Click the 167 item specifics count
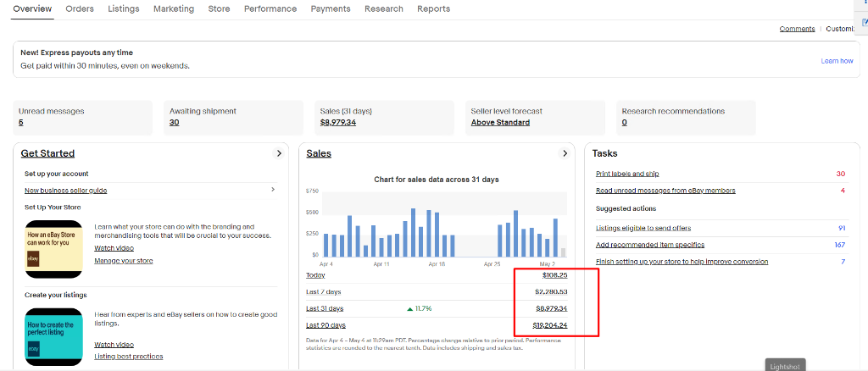Screen dimensions: 868x371 click(x=840, y=245)
